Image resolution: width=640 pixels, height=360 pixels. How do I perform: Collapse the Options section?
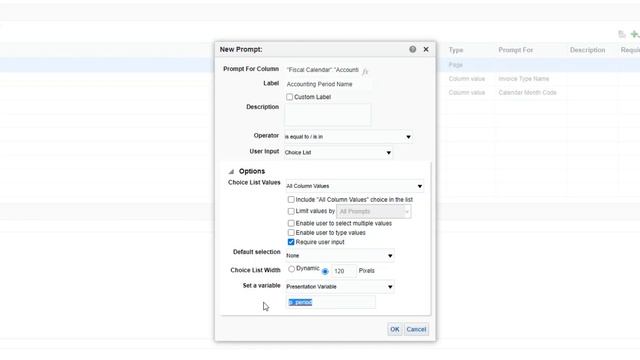(x=231, y=171)
